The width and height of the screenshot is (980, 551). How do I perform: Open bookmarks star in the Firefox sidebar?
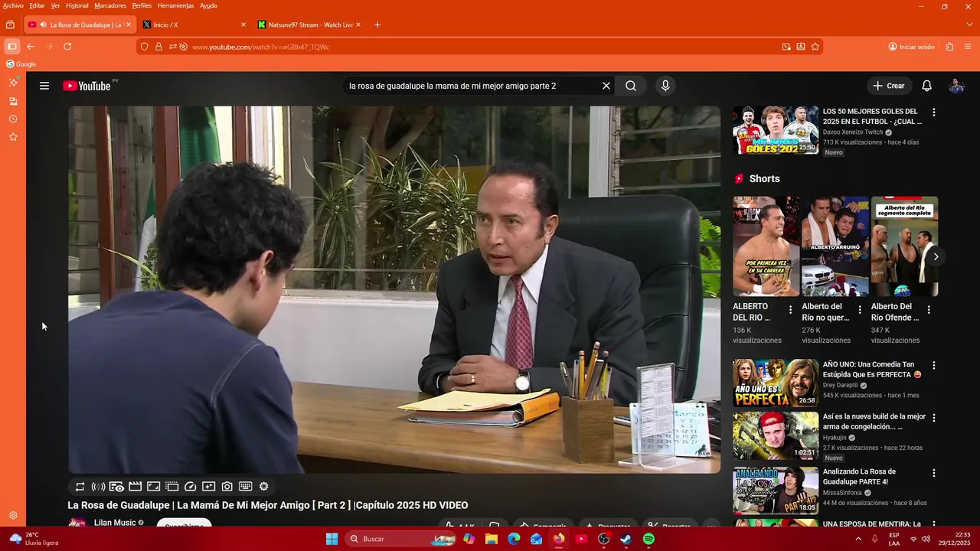(13, 137)
